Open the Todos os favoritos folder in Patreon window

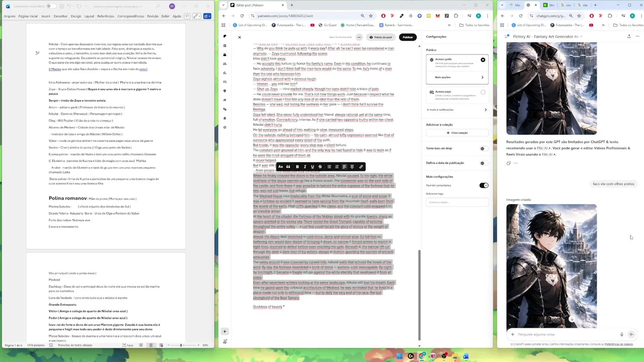[x=474, y=25]
